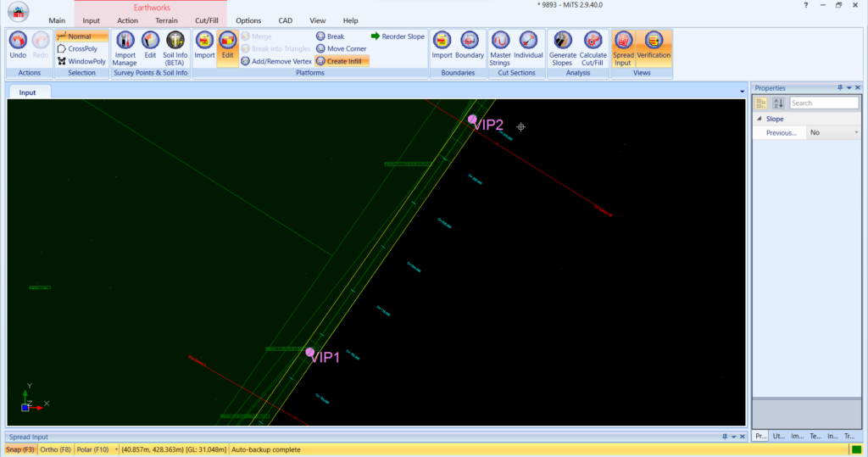The height and width of the screenshot is (457, 868).
Task: Click the Properties search field
Action: click(x=824, y=103)
